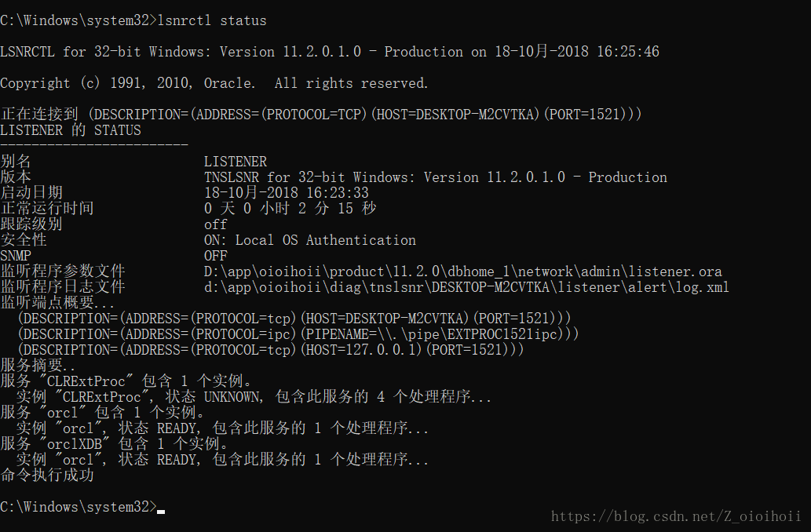Click the service "orclXDB" summary line
Viewport: 811px width, 532px height.
click(114, 444)
